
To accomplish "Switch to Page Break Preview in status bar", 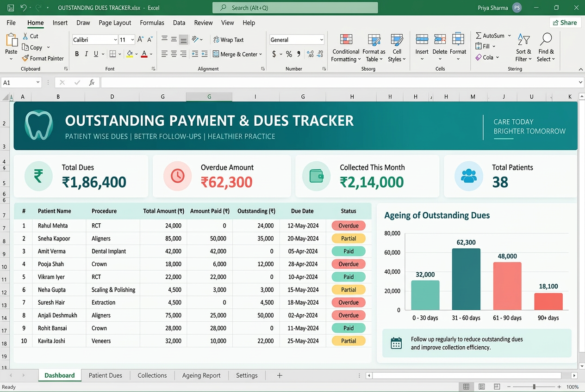I will (x=497, y=387).
